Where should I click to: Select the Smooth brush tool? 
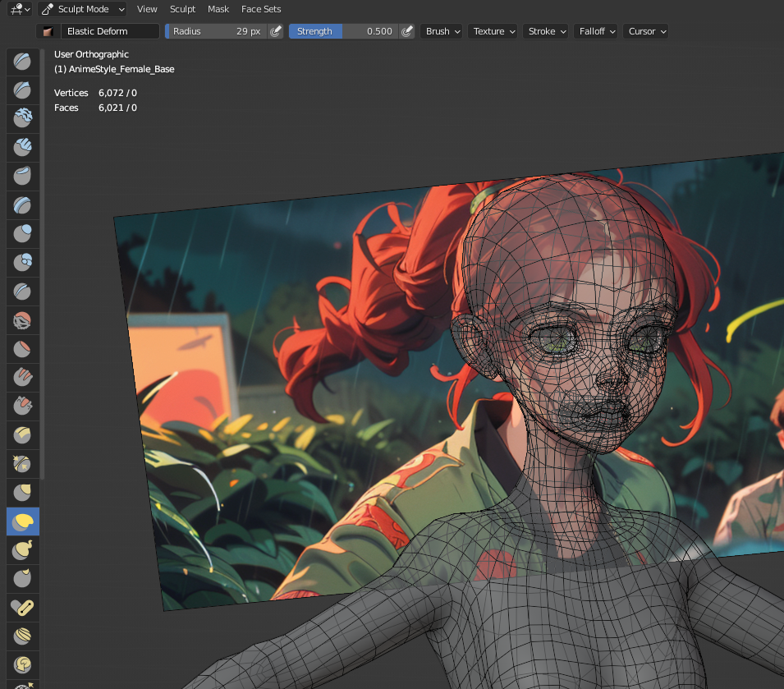tap(22, 320)
